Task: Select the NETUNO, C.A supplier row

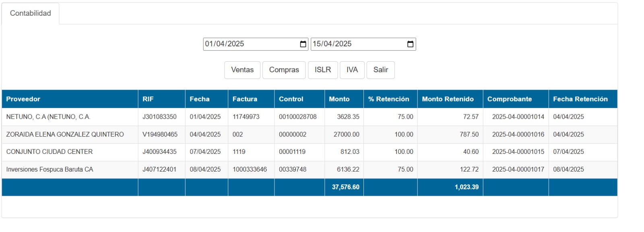Action: point(48,117)
